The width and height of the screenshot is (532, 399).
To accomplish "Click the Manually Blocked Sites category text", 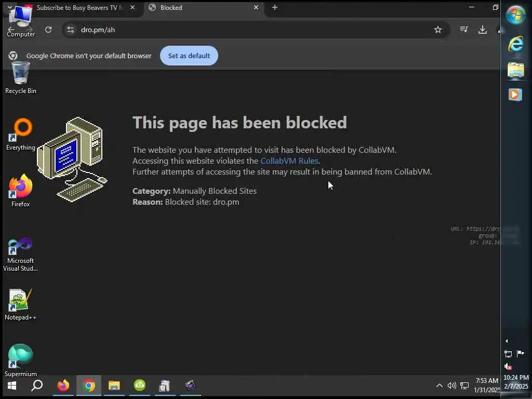I will [215, 191].
